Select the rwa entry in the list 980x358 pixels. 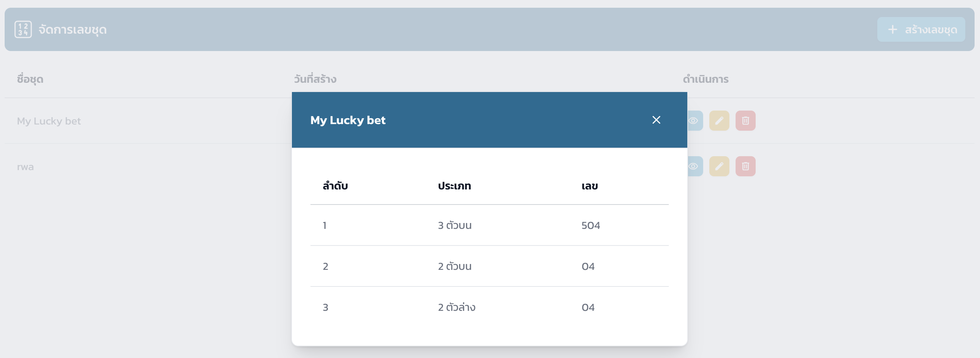click(x=25, y=167)
